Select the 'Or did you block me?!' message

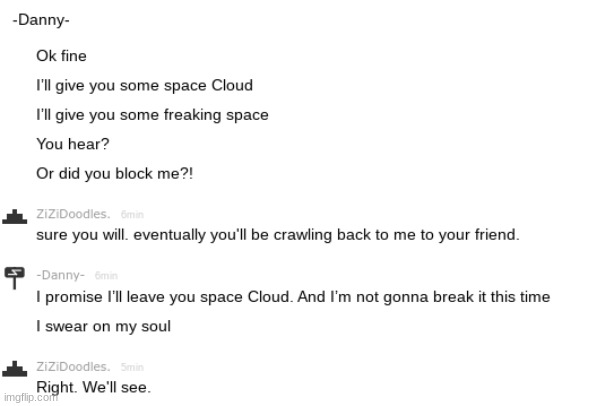(115, 173)
